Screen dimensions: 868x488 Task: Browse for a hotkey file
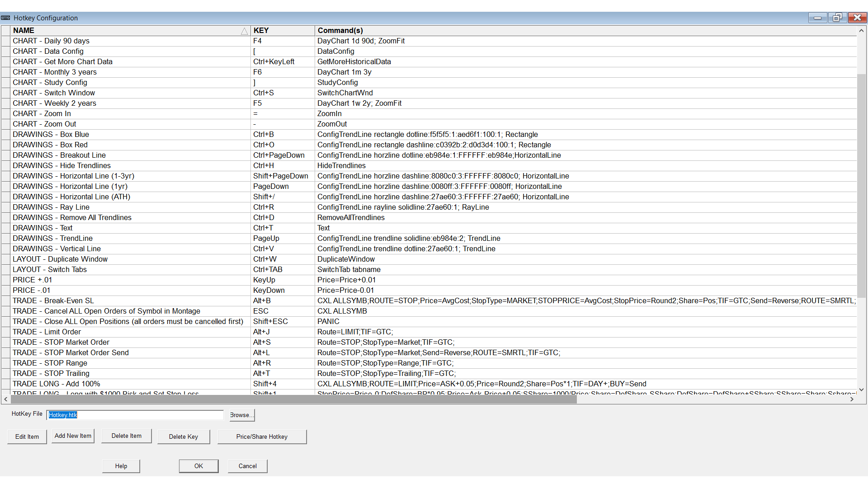[x=242, y=415]
